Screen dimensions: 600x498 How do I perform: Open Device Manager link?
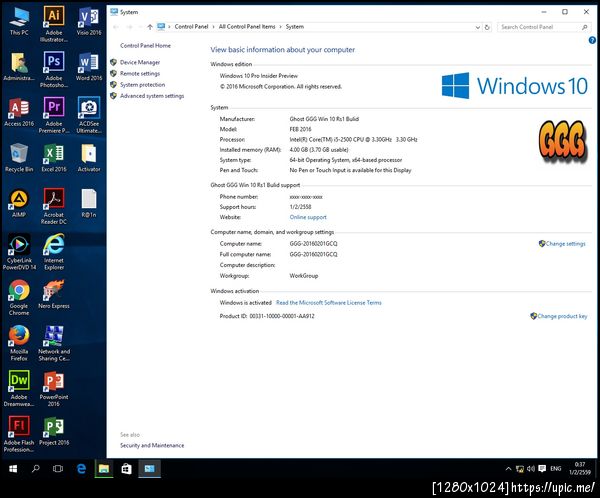point(140,62)
